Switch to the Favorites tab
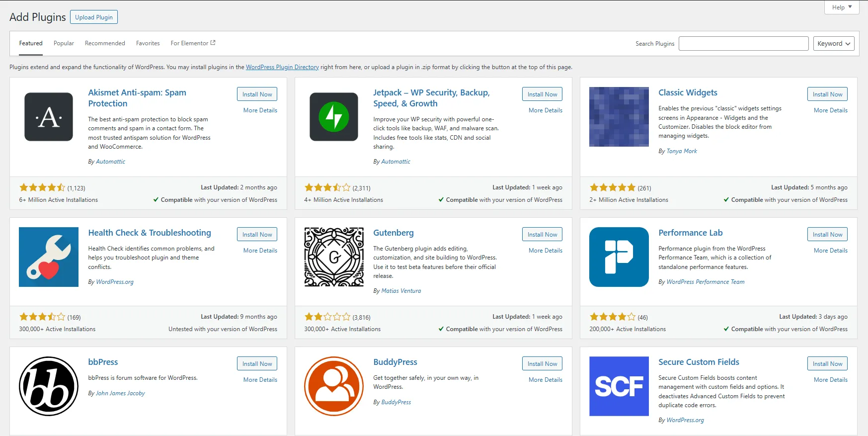 (x=148, y=43)
